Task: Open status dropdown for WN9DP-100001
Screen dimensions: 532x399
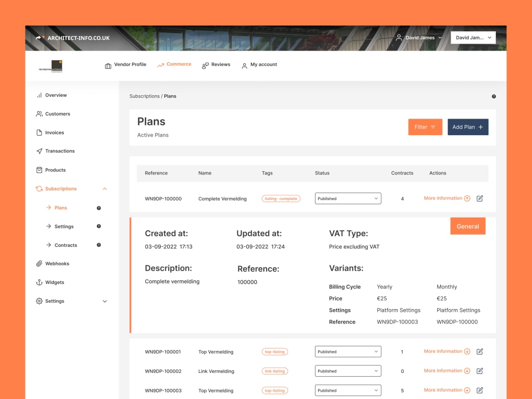Action: click(348, 352)
